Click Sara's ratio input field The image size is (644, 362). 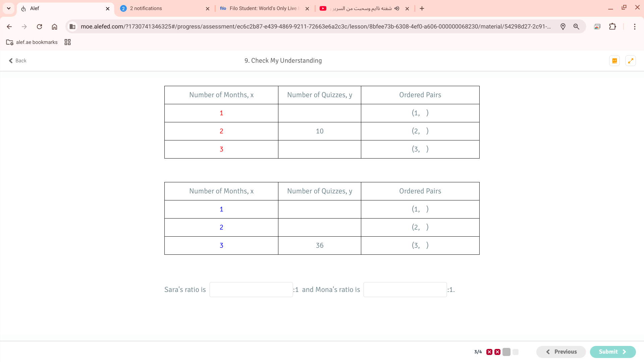click(x=251, y=290)
